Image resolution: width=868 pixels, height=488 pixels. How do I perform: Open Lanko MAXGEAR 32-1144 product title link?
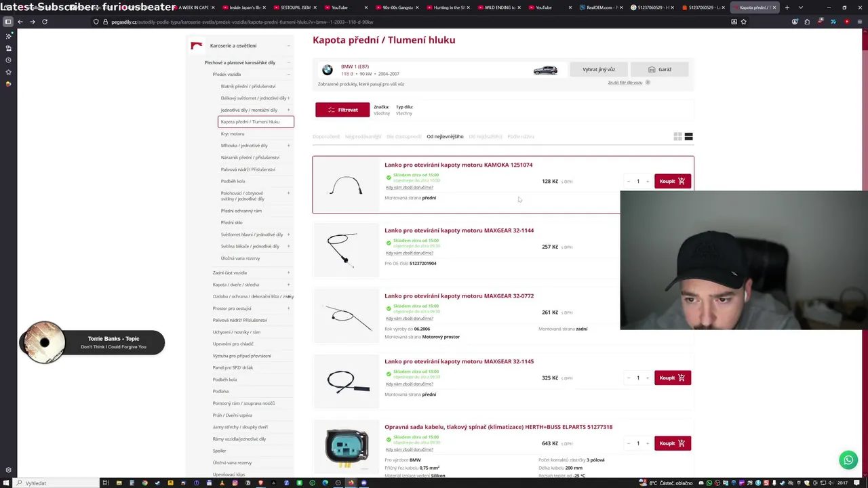tap(459, 230)
